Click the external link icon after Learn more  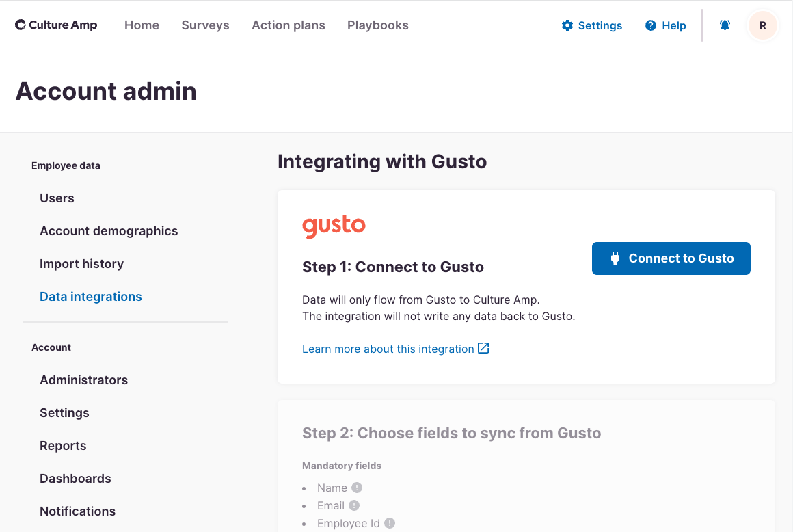483,348
